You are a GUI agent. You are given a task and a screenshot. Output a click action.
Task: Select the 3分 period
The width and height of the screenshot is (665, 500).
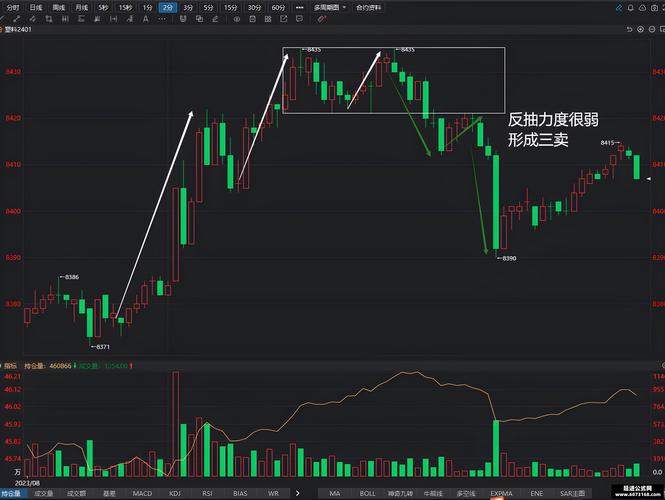point(188,8)
